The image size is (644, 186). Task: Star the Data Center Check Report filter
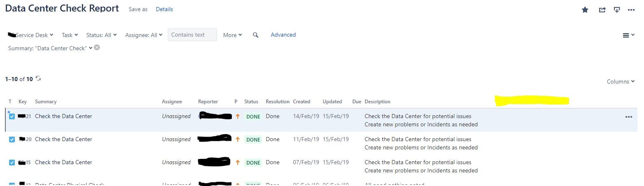click(585, 10)
